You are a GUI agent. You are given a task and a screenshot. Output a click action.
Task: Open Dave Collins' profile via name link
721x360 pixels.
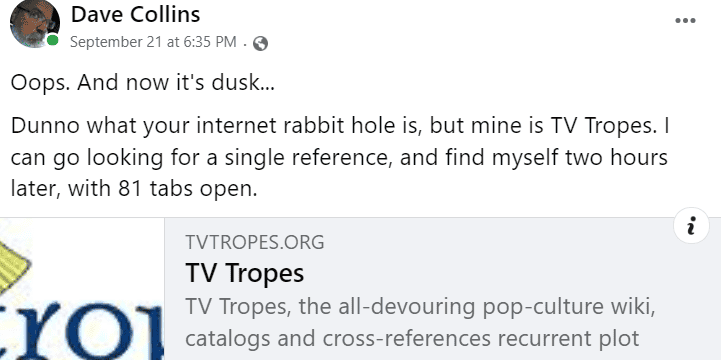point(135,14)
